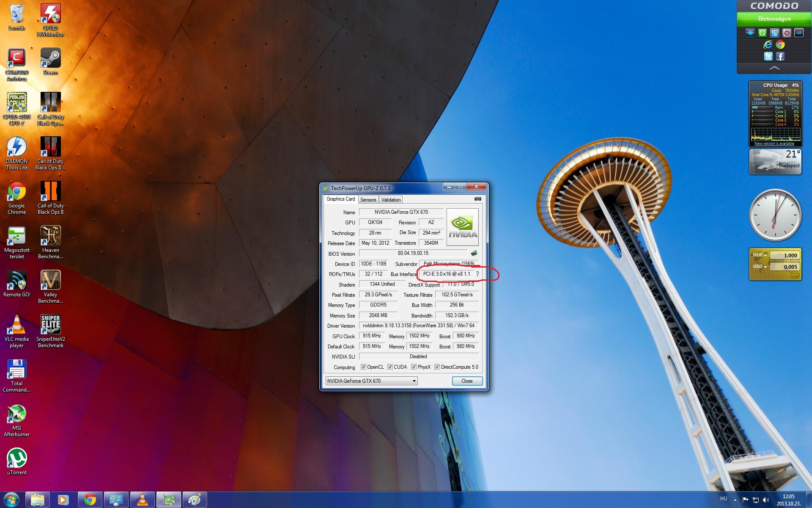Click the tray volume speaker icon
Screen dimensions: 812x508
coord(766,500)
